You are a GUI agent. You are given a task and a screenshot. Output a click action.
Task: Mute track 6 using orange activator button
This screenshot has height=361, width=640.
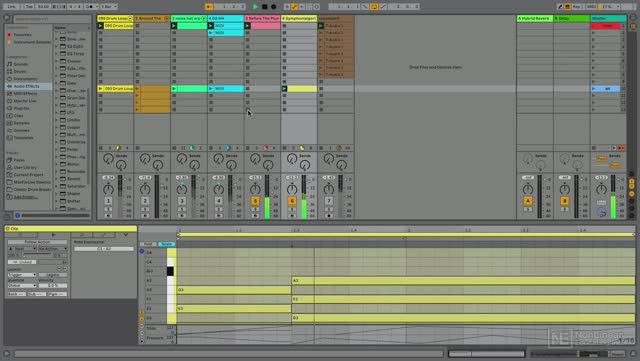click(x=292, y=201)
